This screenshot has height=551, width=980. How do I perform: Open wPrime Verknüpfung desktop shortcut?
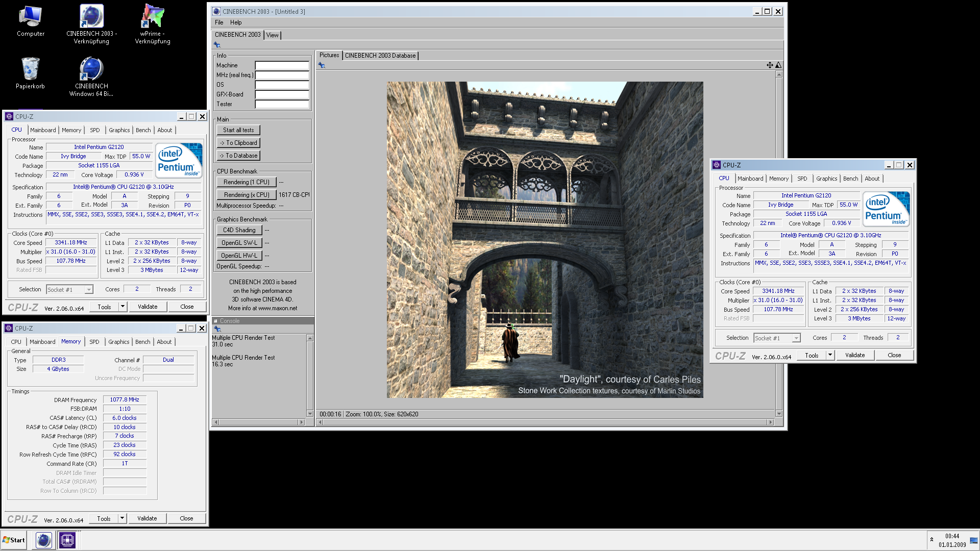(153, 24)
